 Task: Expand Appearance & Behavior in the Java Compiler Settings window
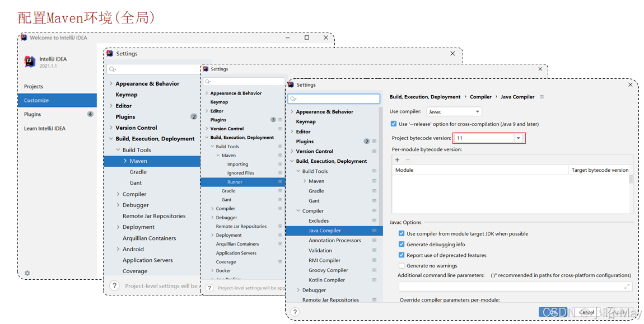[292, 112]
